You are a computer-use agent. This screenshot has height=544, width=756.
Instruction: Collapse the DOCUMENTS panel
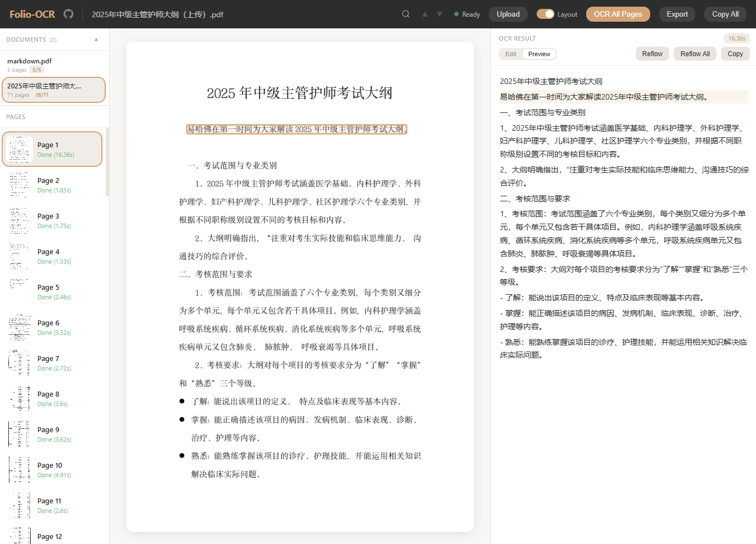click(96, 39)
